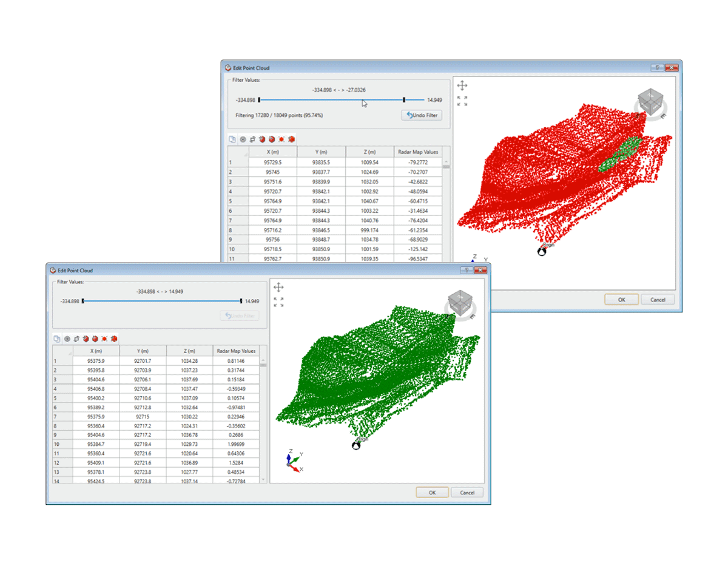The image size is (728, 569).
Task: Select the cell with value 0.81146
Action: pyautogui.click(x=235, y=361)
